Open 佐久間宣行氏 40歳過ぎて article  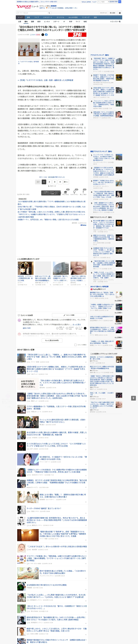coord(63,458)
